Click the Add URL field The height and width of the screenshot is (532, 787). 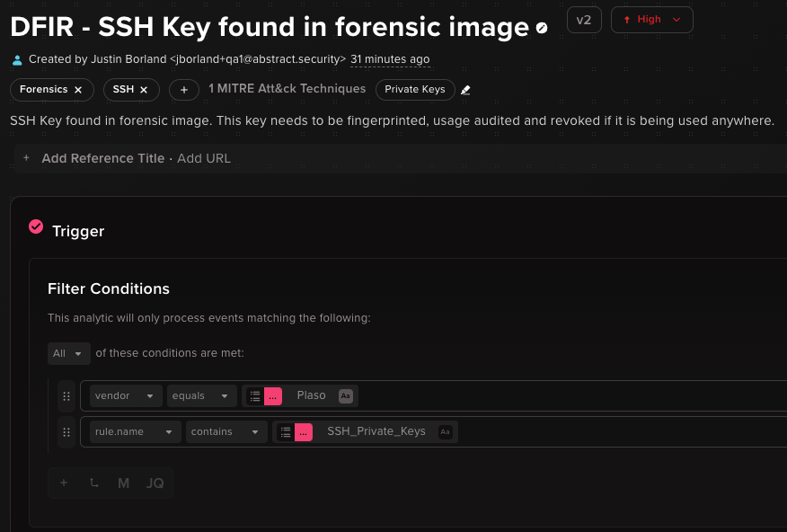click(x=204, y=158)
